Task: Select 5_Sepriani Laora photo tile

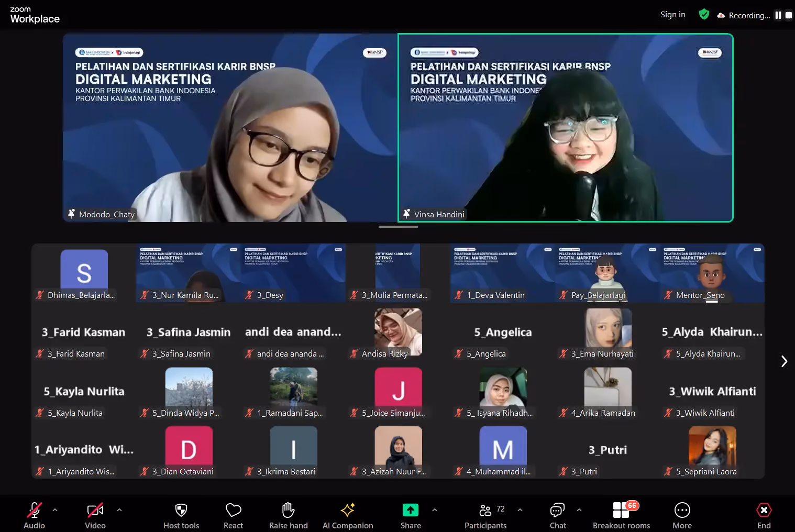Action: tap(712, 450)
